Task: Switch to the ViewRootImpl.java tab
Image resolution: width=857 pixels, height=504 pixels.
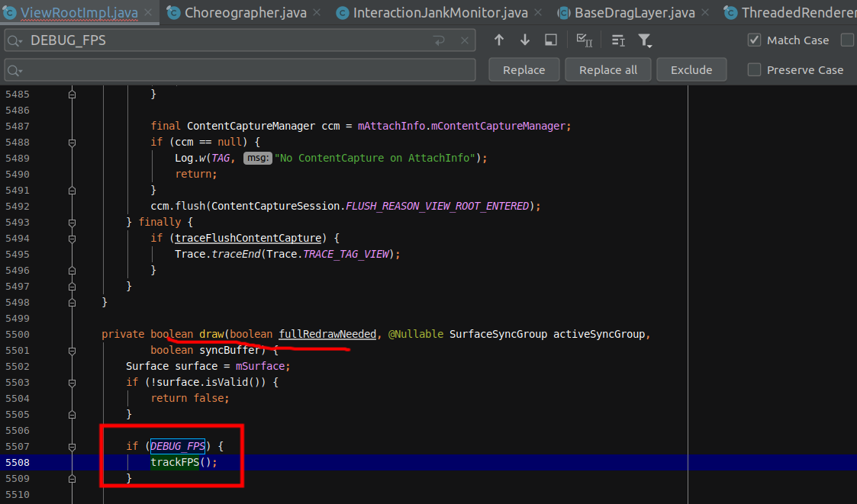Action: 79,12
